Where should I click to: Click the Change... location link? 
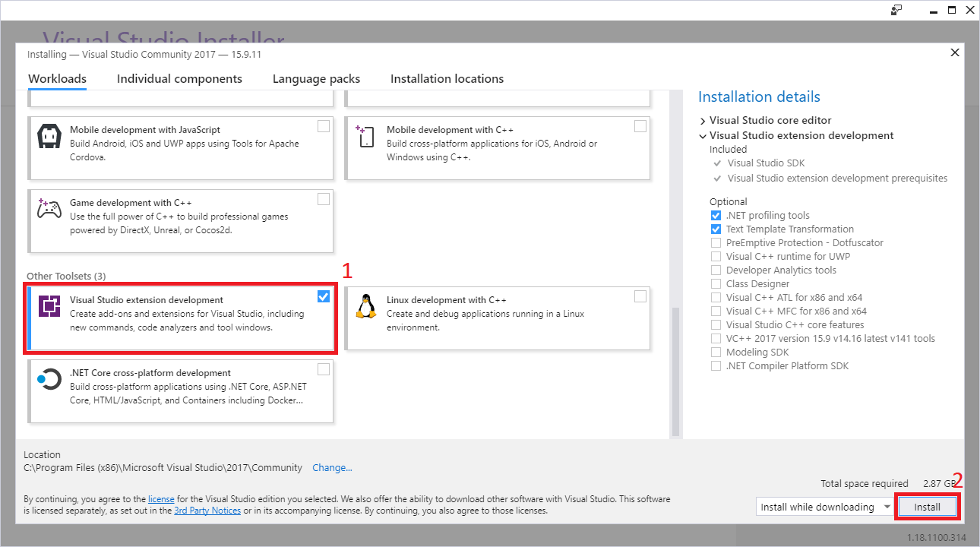pyautogui.click(x=332, y=468)
